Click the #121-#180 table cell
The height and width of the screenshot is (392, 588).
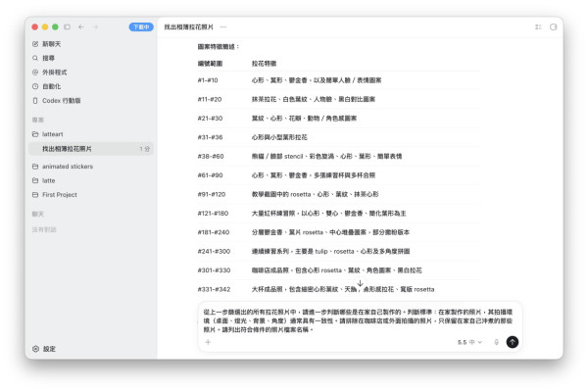click(213, 214)
